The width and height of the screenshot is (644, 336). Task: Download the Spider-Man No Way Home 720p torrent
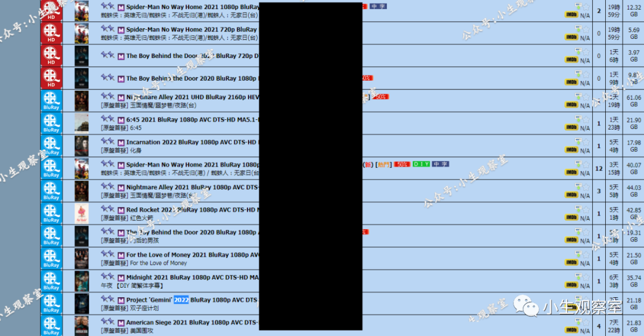coord(578,29)
